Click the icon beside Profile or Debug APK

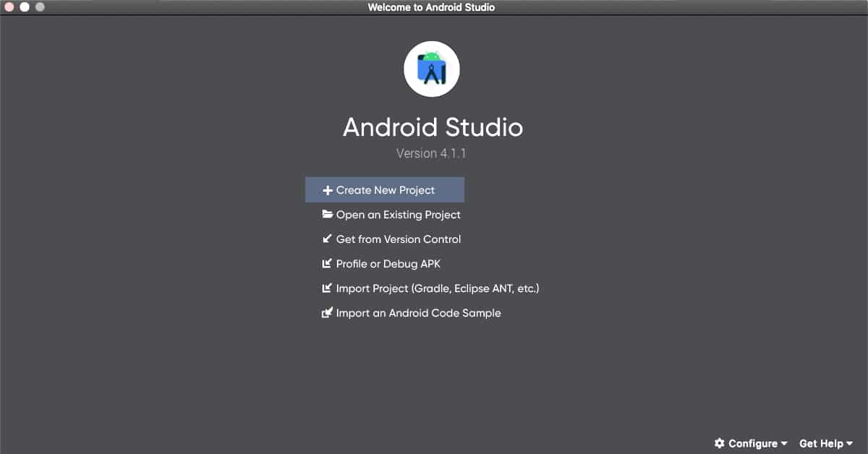[x=327, y=264]
